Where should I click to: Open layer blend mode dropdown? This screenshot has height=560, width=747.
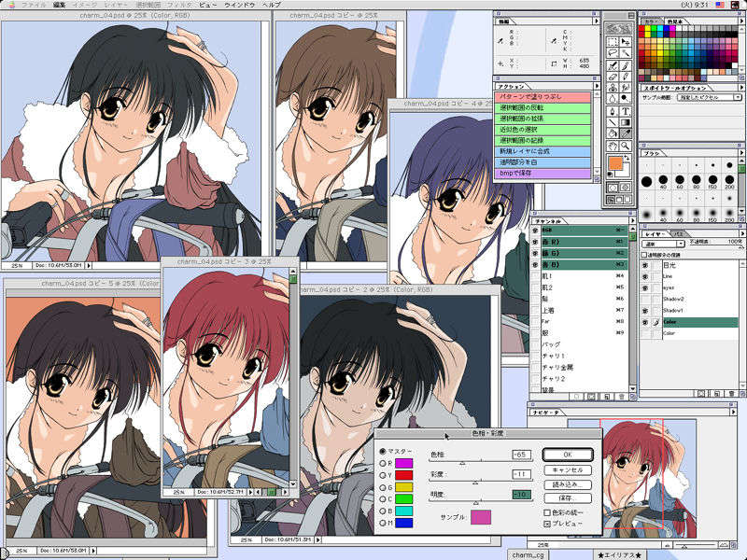pos(663,244)
